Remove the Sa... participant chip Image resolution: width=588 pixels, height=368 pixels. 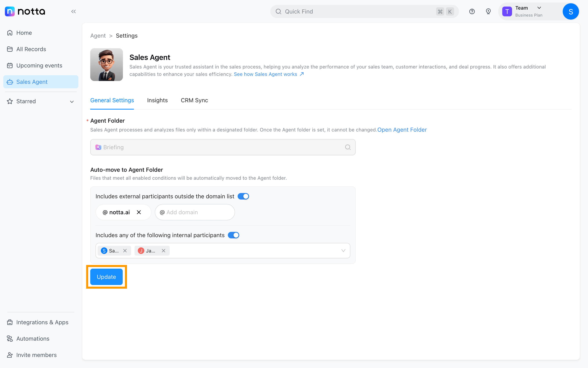125,251
